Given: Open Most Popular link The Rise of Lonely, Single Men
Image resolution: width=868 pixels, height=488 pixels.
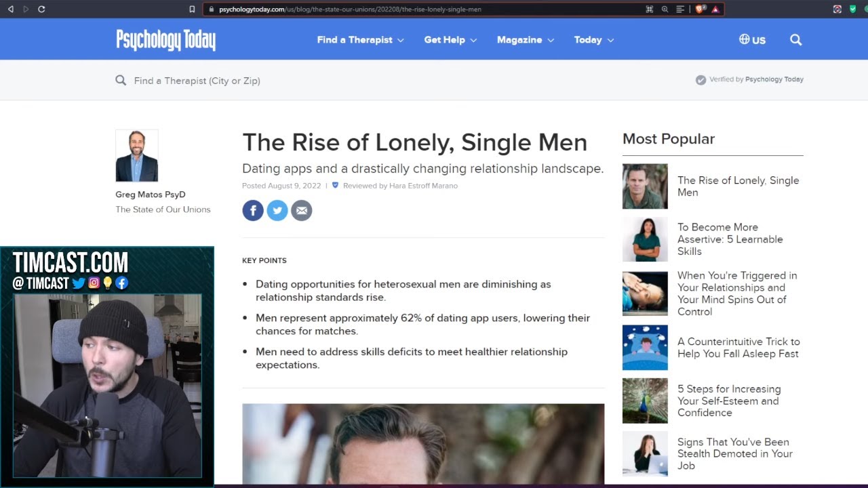Looking at the screenshot, I should coord(738,186).
